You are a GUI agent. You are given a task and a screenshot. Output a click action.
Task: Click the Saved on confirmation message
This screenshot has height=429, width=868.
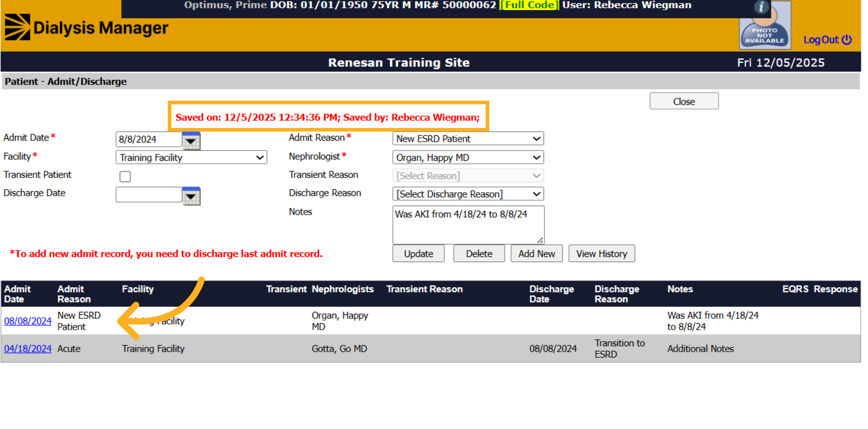point(328,117)
